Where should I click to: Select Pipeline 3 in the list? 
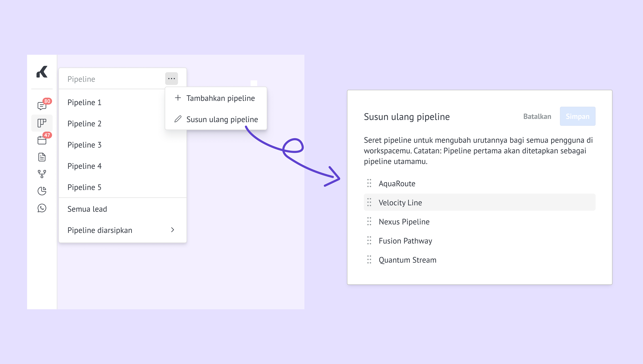[x=84, y=145]
